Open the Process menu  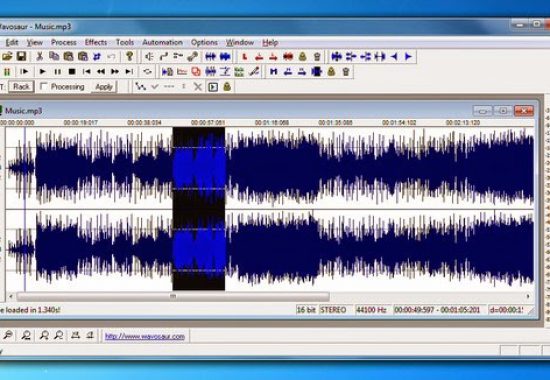point(63,42)
